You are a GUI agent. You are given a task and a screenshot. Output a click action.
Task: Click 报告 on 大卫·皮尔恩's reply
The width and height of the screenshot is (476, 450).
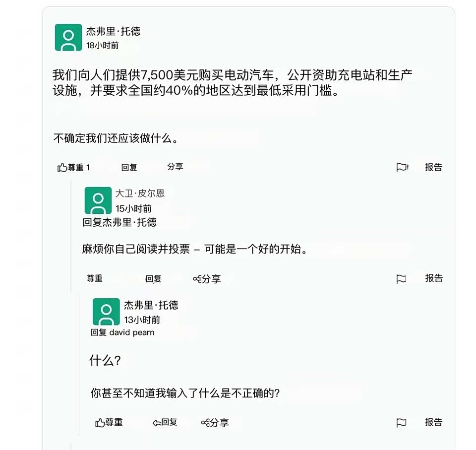click(x=433, y=278)
